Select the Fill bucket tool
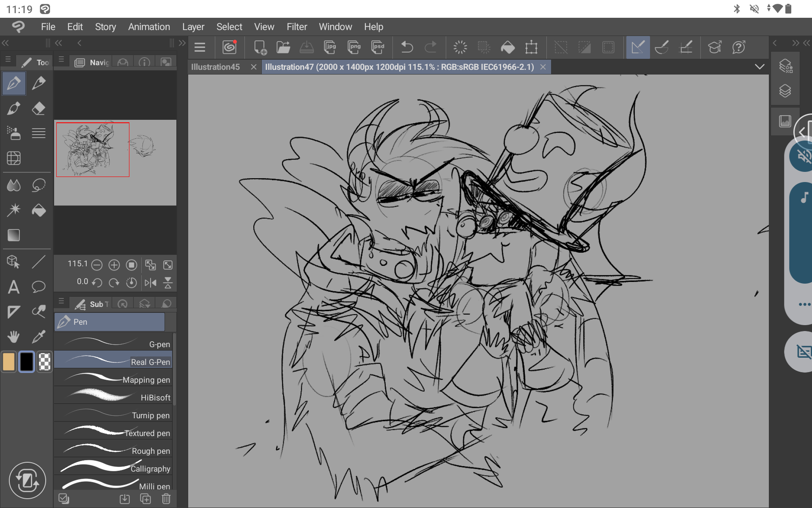 tap(38, 210)
